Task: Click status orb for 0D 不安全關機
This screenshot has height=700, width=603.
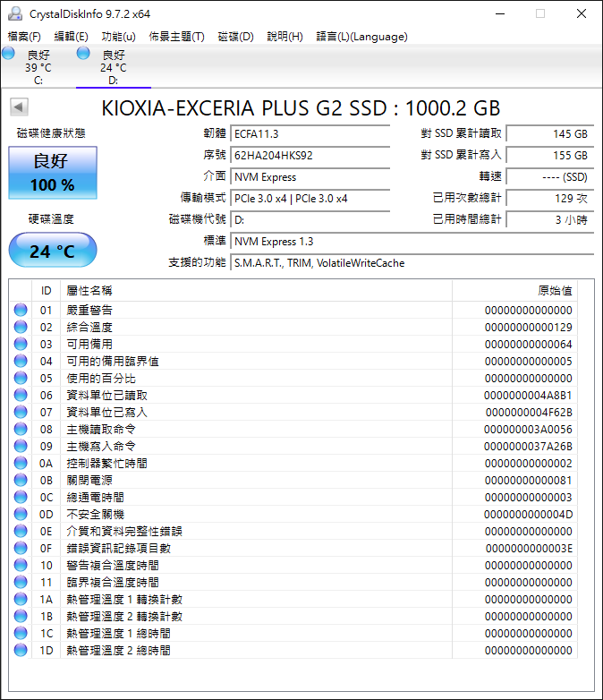Action: [x=21, y=514]
